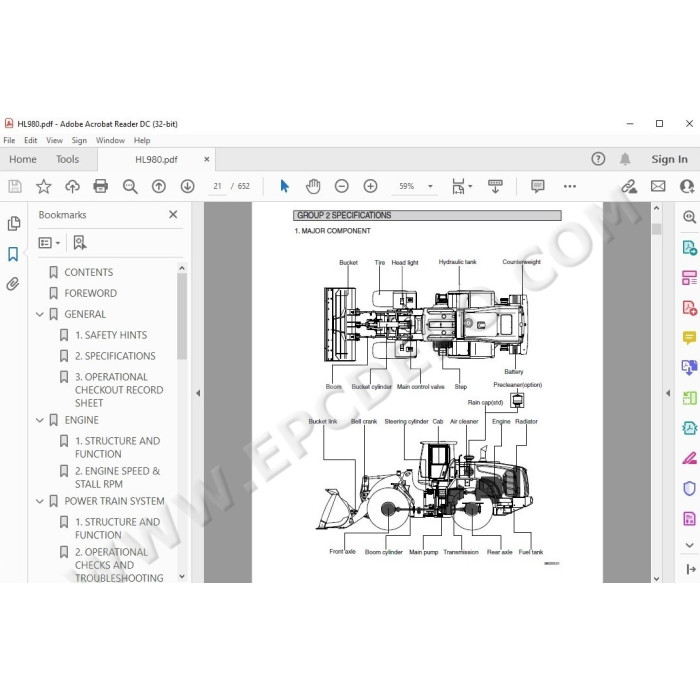Screen dimensions: 700x700
Task: Add a comment speech bubble icon
Action: 538,186
